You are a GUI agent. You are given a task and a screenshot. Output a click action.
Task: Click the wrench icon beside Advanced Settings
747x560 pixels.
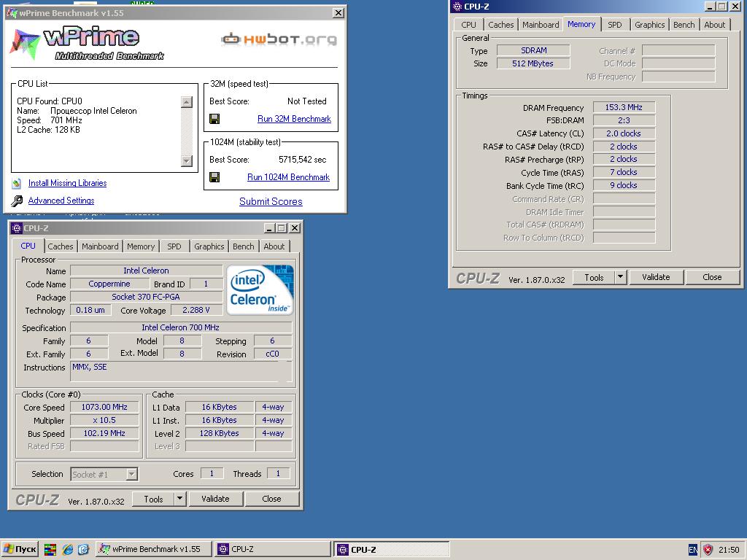coord(17,201)
